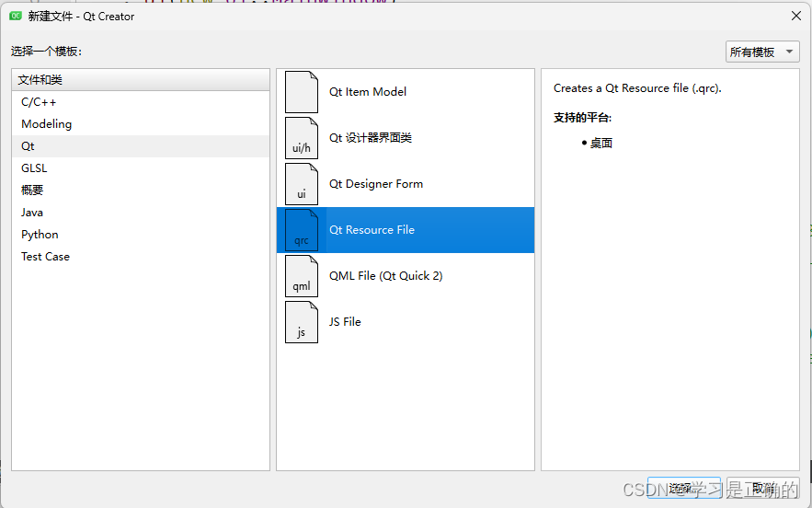Choose the Qt Designer Form template
812x508 pixels.
pos(406,184)
